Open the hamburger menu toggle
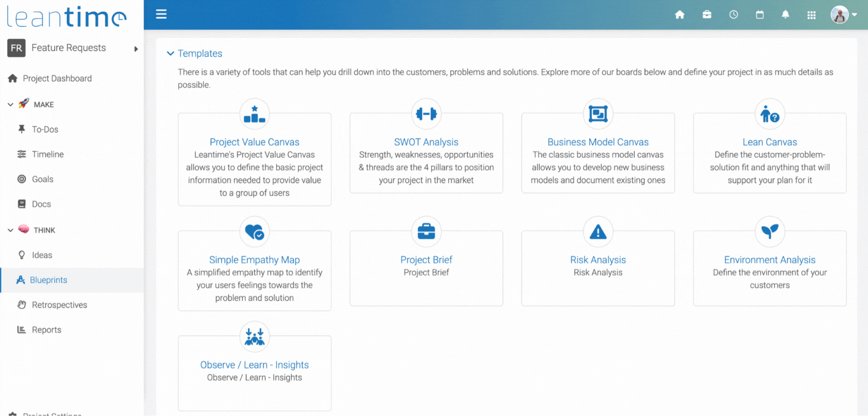 (161, 14)
